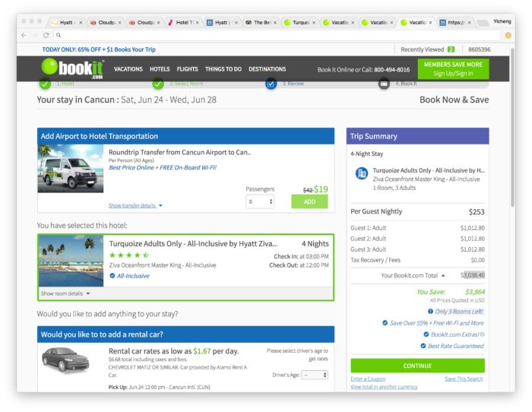Click the hotel star rating
Viewport: 532px width, 412px height.
129,255
